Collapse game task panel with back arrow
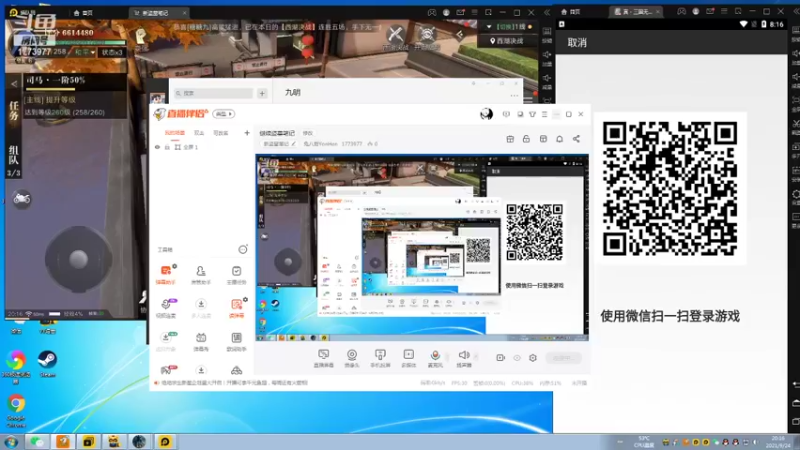Image resolution: width=800 pixels, height=450 pixels. [x=14, y=83]
